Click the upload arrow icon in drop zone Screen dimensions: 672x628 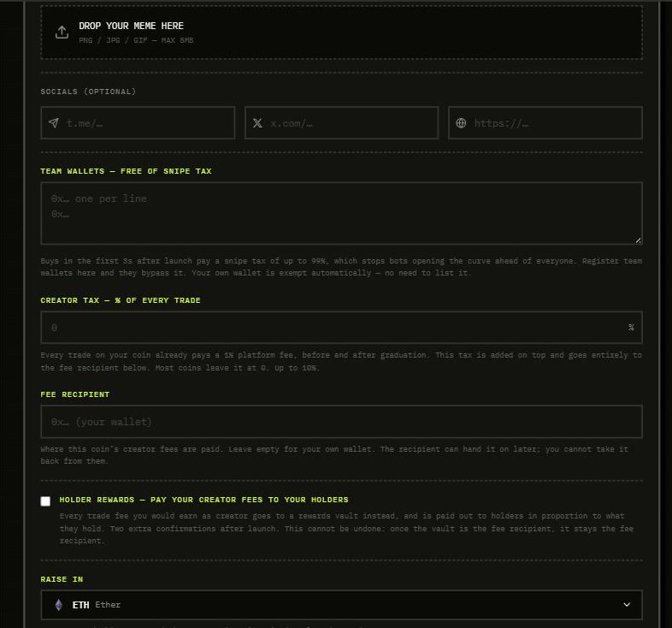coord(62,33)
